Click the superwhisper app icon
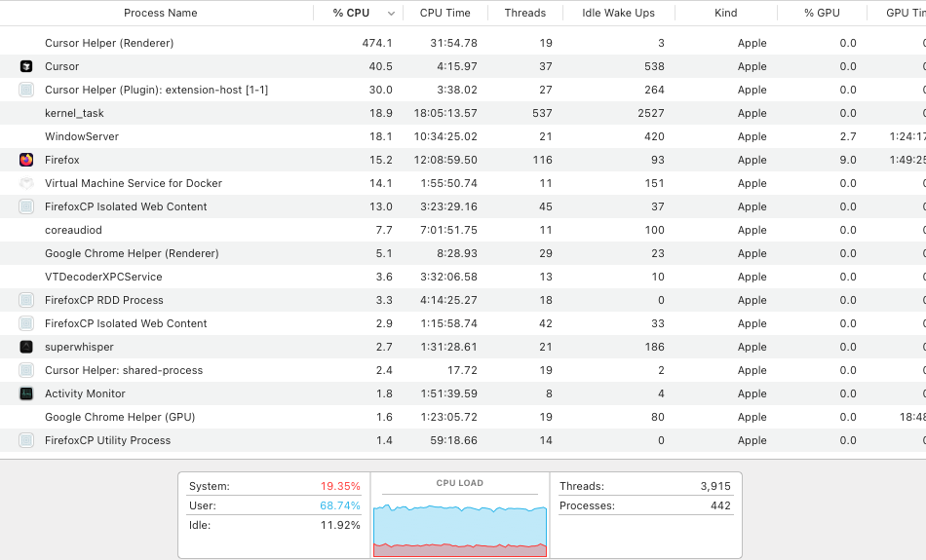This screenshot has width=926, height=560. tap(26, 347)
